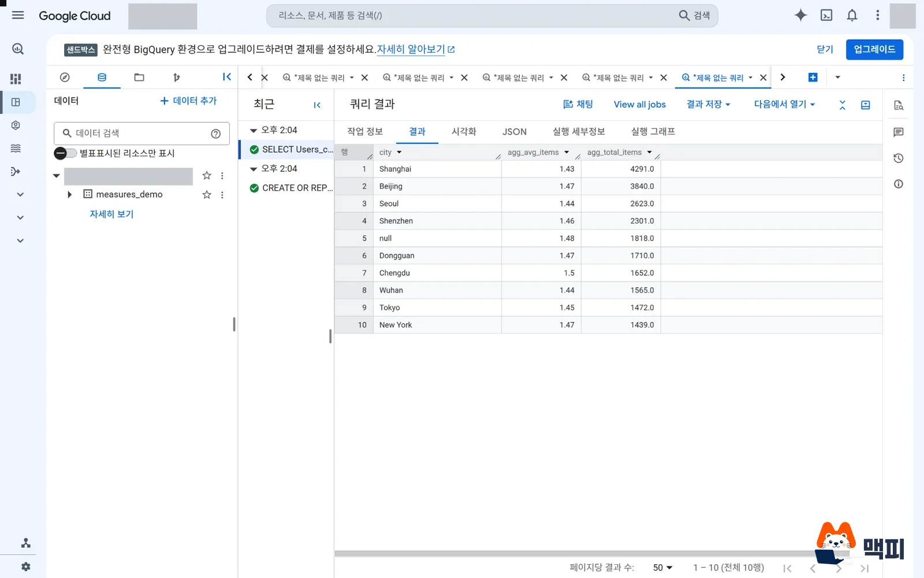Create a new query tab with plus icon
This screenshot has height=578, width=924.
click(813, 77)
